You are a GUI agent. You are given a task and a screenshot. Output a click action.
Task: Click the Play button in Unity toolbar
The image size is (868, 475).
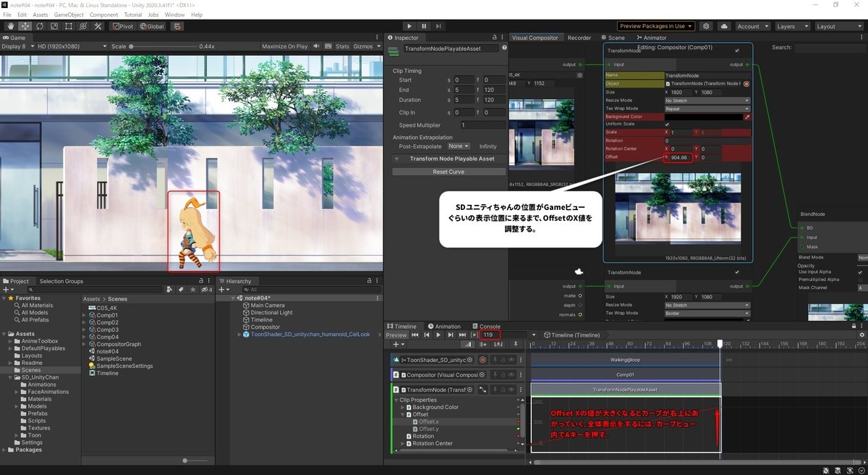[409, 26]
